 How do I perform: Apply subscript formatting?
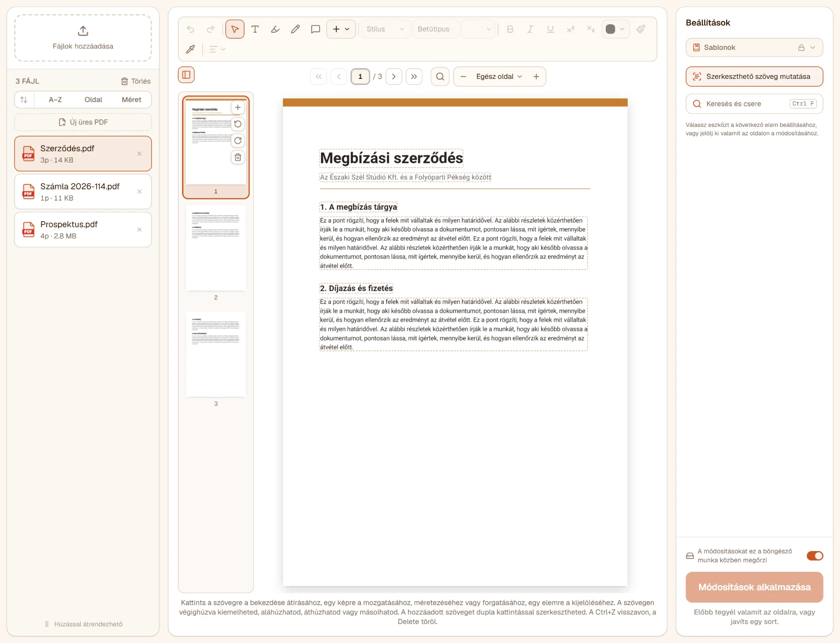coord(590,29)
